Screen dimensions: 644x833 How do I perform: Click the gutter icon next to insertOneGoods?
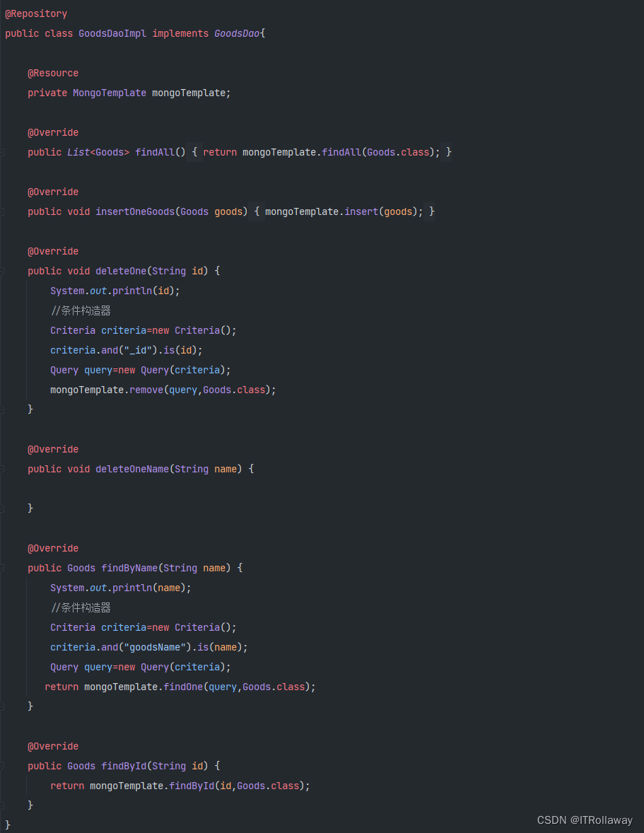(x=4, y=211)
